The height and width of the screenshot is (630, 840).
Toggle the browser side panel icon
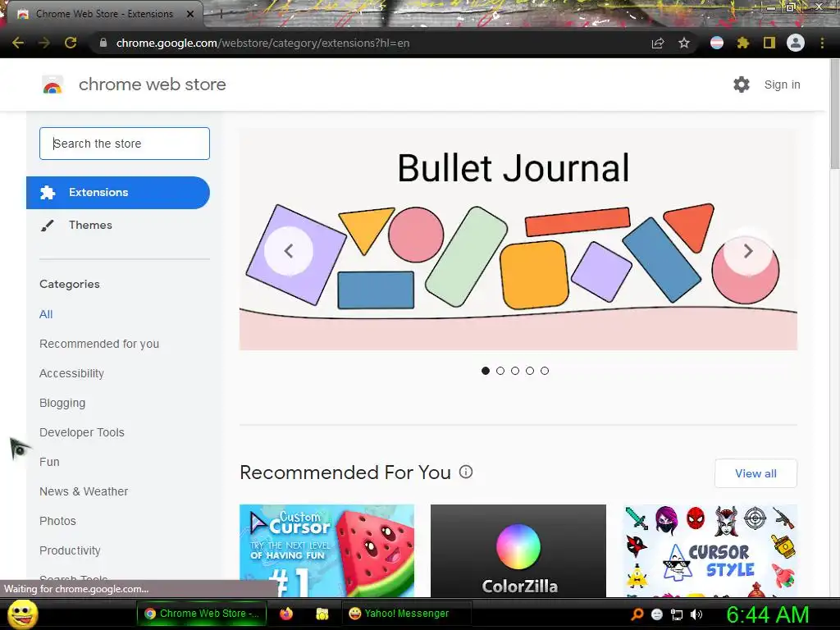pyautogui.click(x=769, y=43)
